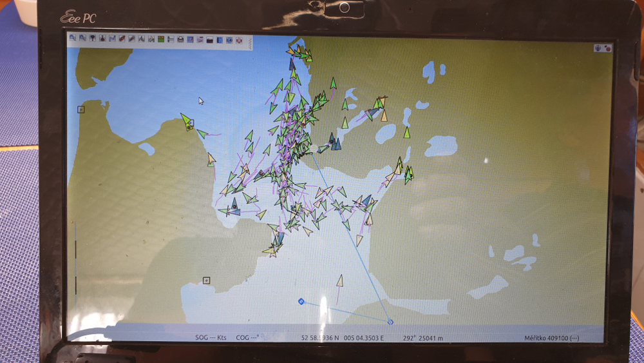Open help via the blue question mark icon
This screenshot has width=644, height=363.
click(x=220, y=40)
